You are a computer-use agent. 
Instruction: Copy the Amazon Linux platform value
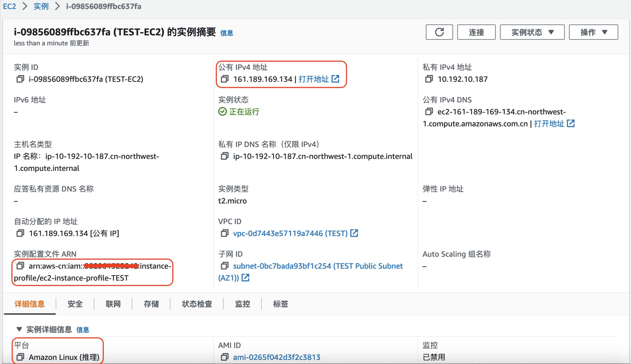pyautogui.click(x=20, y=357)
